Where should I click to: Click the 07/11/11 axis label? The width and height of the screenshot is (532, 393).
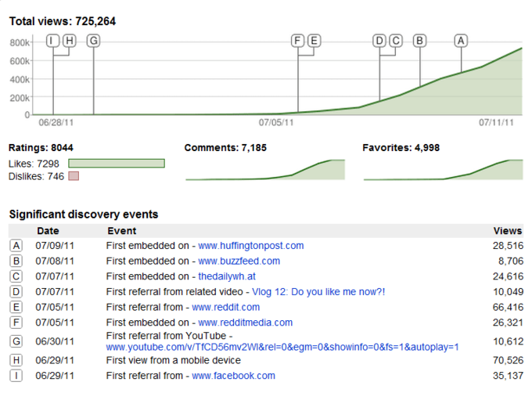(x=496, y=122)
